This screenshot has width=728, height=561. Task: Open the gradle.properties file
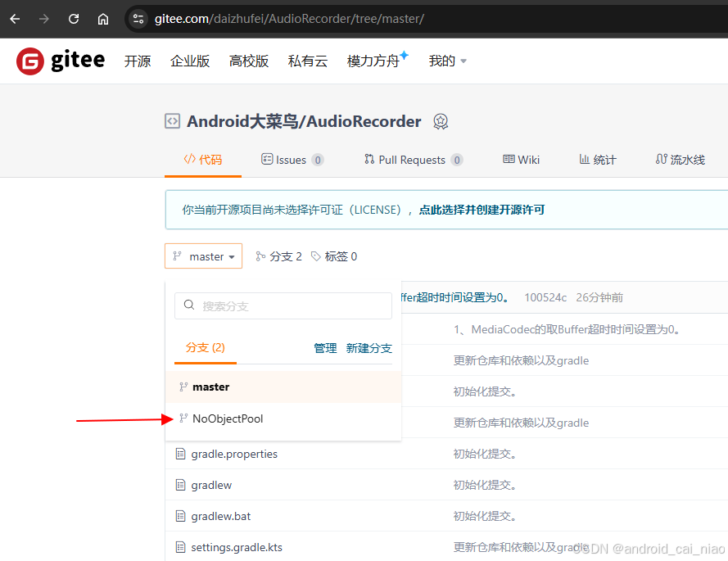coord(234,454)
